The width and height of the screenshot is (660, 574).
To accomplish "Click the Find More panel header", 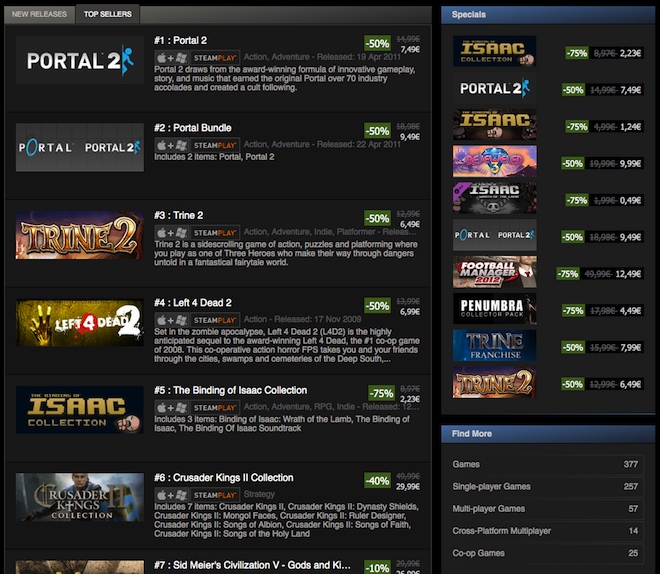I will 548,434.
